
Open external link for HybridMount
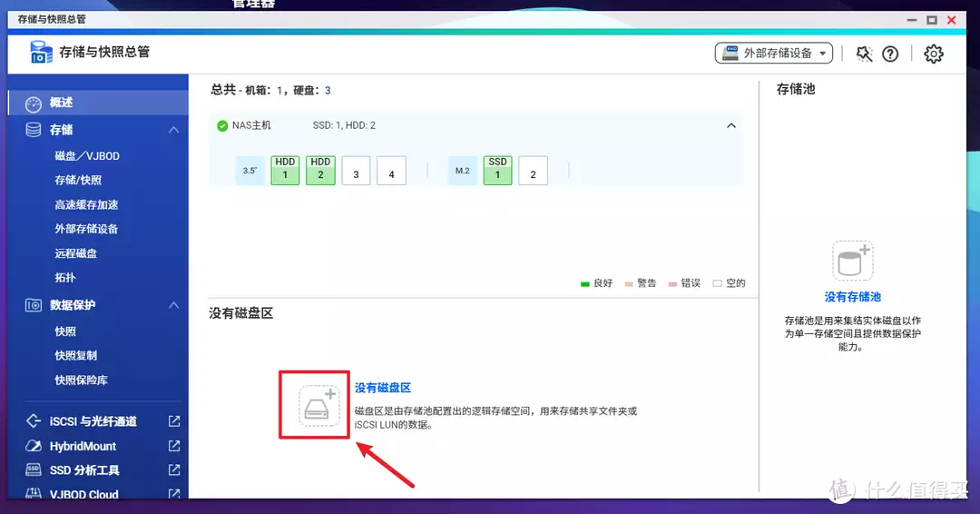click(174, 446)
